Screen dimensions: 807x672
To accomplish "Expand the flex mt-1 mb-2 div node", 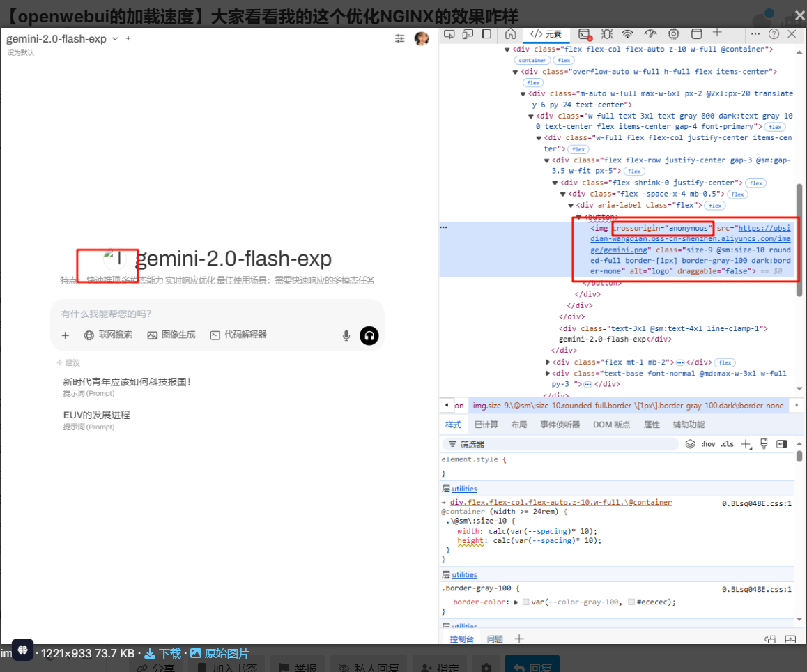I will 547,362.
